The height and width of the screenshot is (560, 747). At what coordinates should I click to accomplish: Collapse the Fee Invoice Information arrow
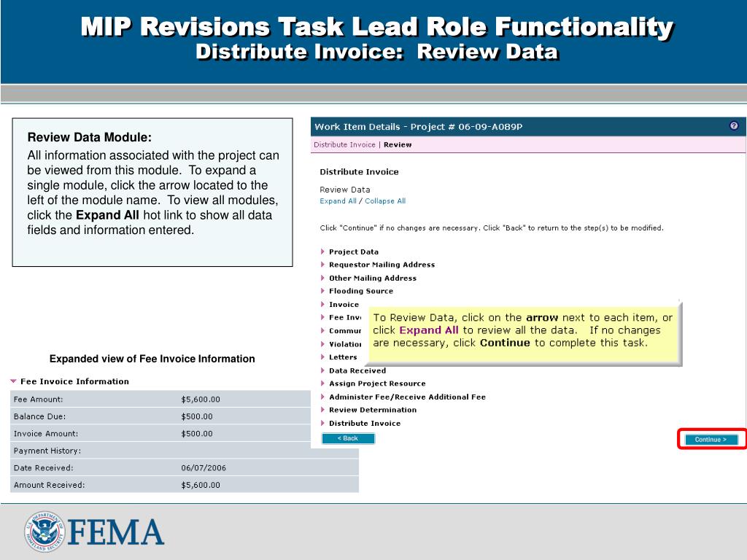click(x=13, y=381)
